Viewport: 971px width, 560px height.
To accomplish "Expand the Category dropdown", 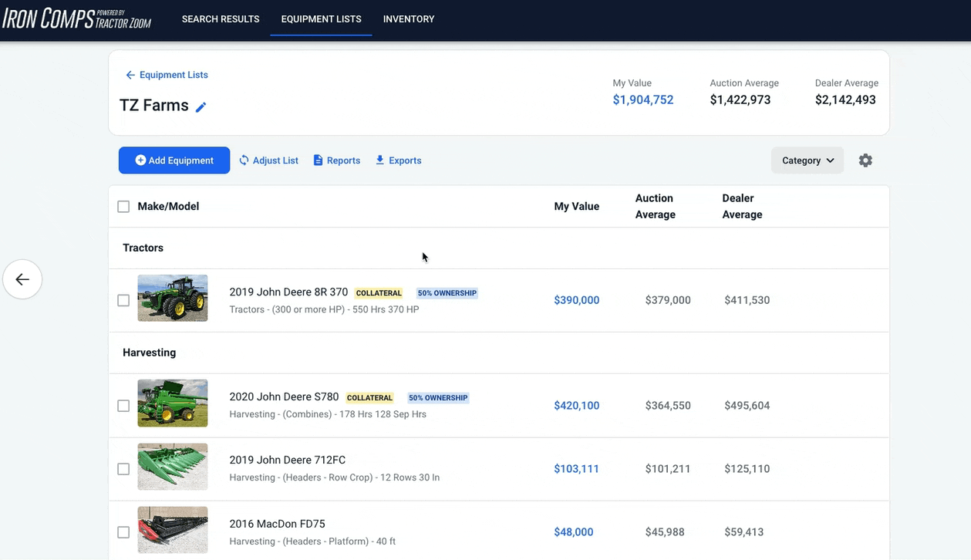I will [x=807, y=160].
